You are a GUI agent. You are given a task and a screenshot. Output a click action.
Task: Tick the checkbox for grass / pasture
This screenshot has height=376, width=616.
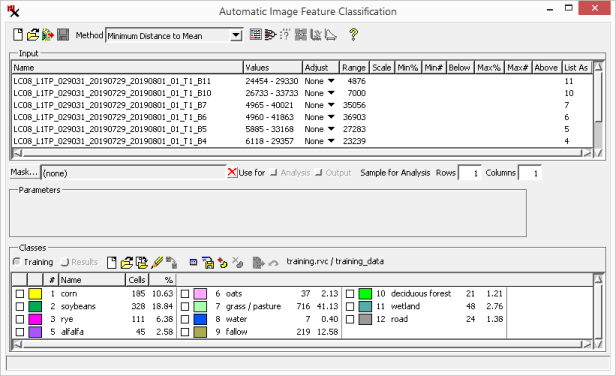[x=185, y=306]
